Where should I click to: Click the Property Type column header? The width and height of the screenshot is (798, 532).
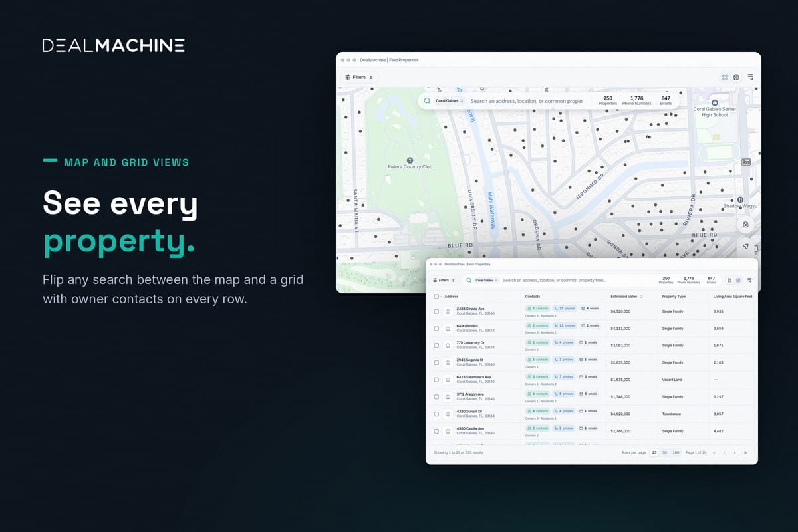[674, 297]
